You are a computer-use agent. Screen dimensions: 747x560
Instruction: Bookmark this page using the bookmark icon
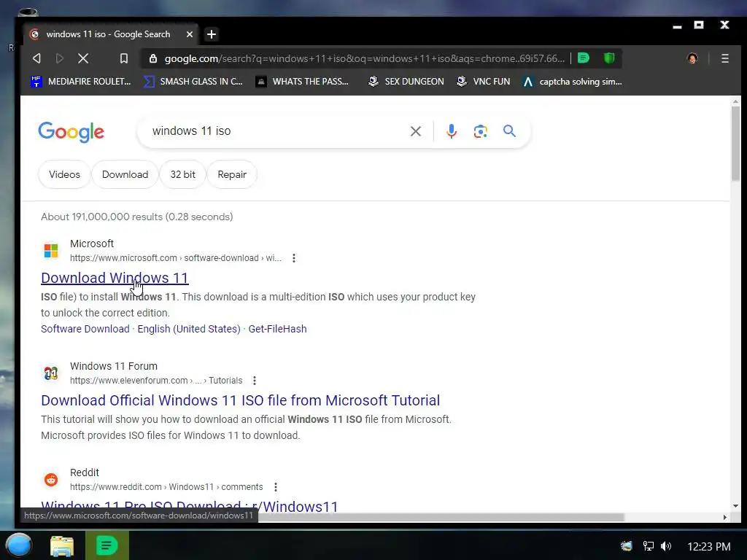coord(124,58)
